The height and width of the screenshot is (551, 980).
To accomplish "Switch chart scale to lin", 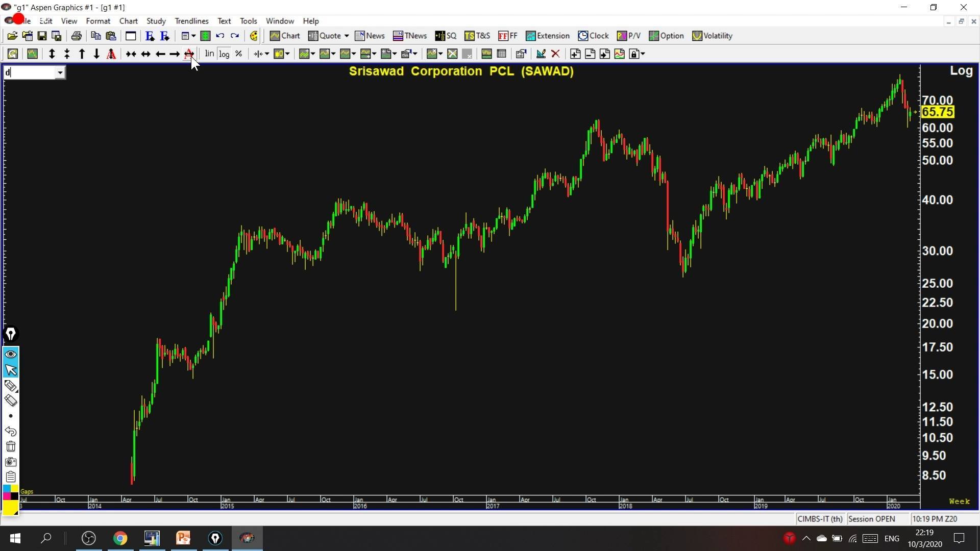I will (209, 54).
